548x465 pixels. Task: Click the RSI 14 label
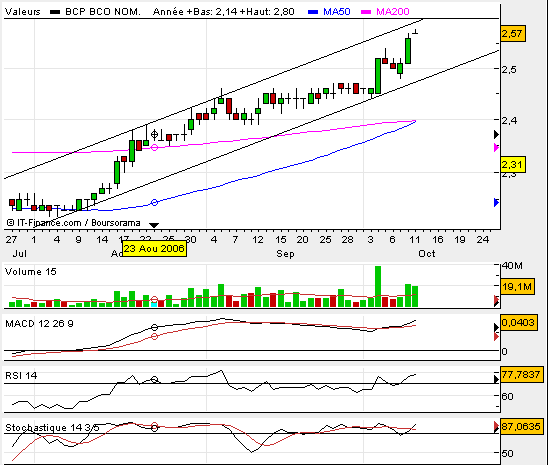coord(21,376)
